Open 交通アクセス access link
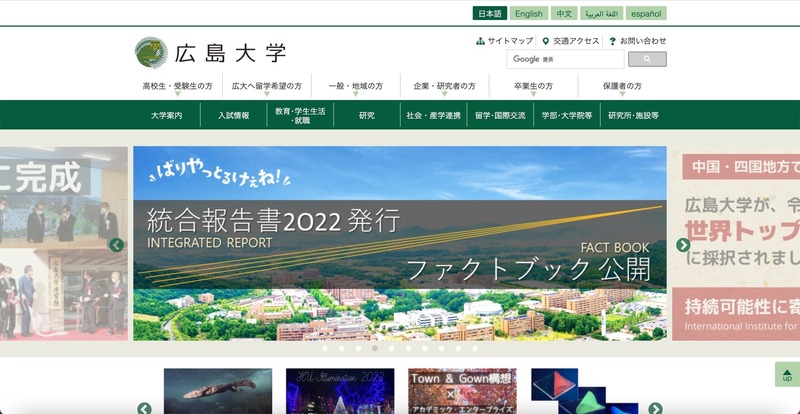The height and width of the screenshot is (414, 800). [571, 41]
